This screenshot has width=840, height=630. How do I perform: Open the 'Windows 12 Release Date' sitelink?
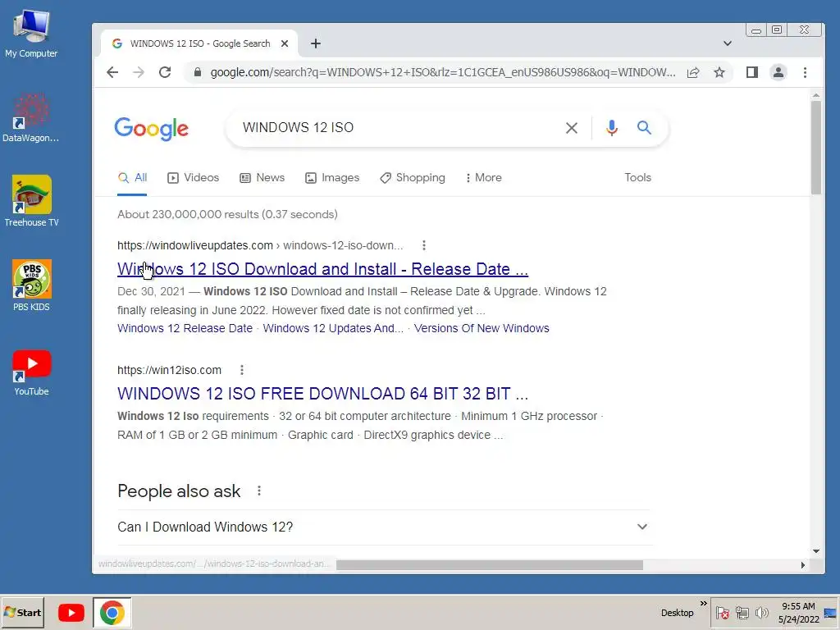[185, 328]
